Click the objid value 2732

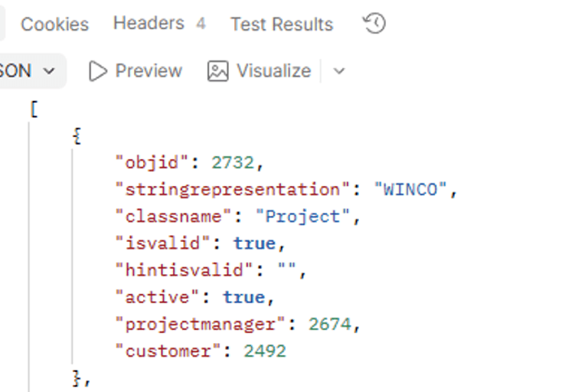233,162
